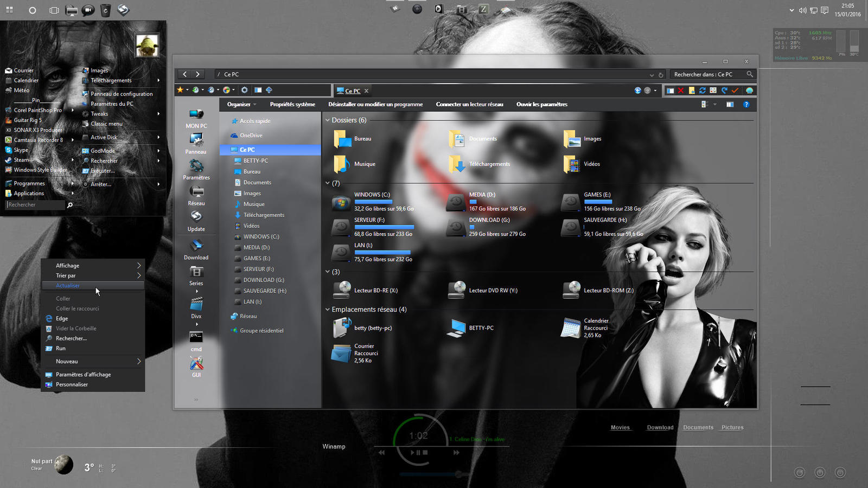Expand the Affichage submenu
Image resolution: width=868 pixels, height=488 pixels.
(x=93, y=266)
